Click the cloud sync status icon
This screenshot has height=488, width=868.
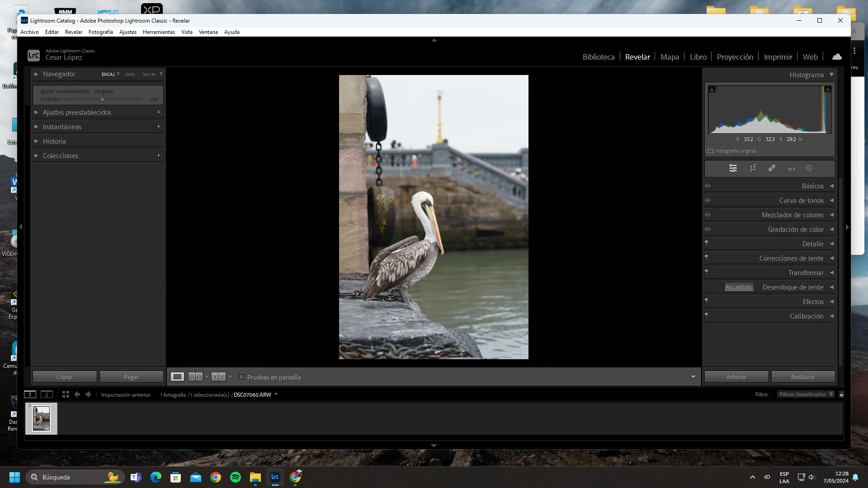coord(837,57)
